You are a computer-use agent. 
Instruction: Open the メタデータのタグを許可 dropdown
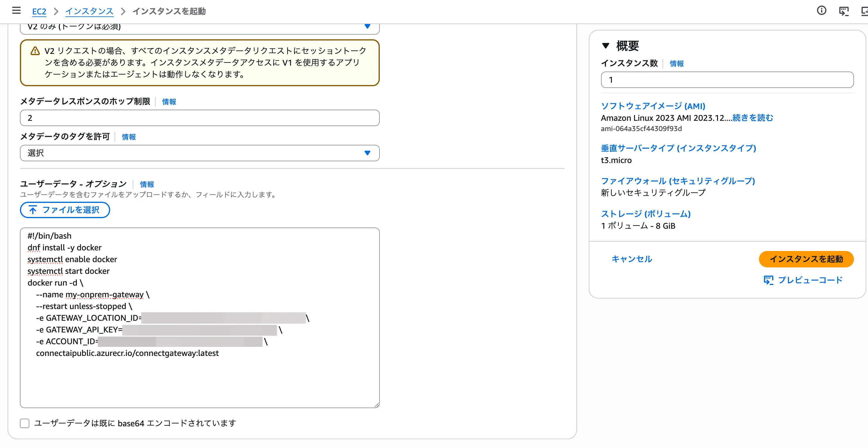[x=200, y=153]
